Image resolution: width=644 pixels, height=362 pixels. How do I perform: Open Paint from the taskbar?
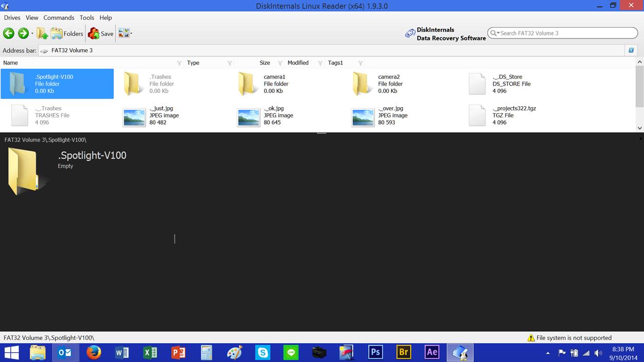coord(235,352)
